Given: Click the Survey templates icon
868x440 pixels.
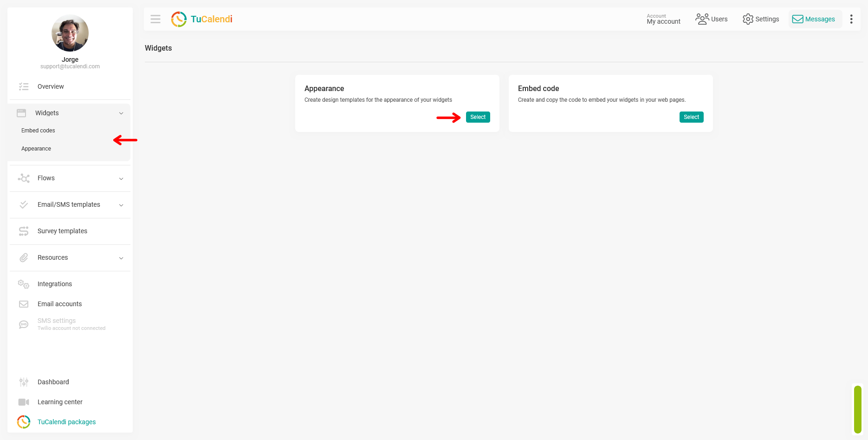Looking at the screenshot, I should pos(24,231).
